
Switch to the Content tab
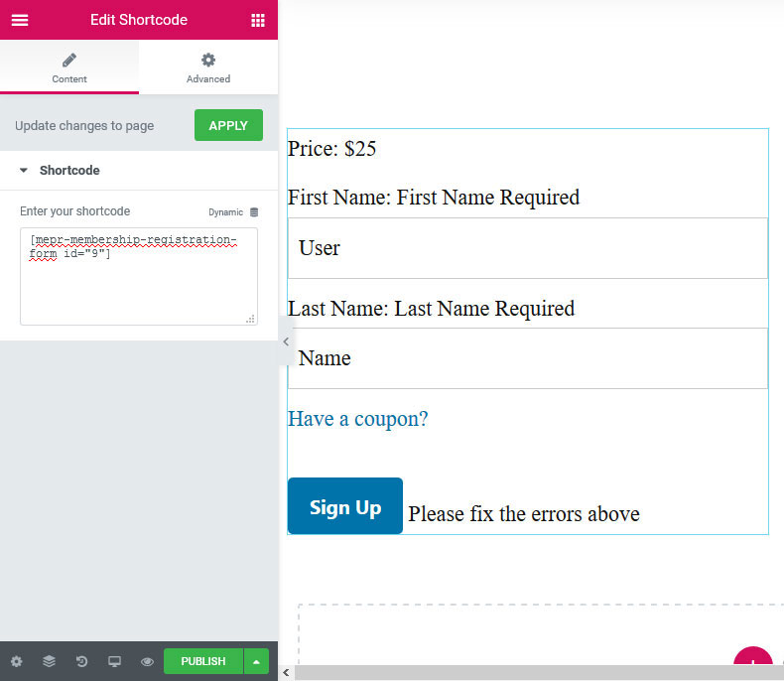pyautogui.click(x=69, y=68)
